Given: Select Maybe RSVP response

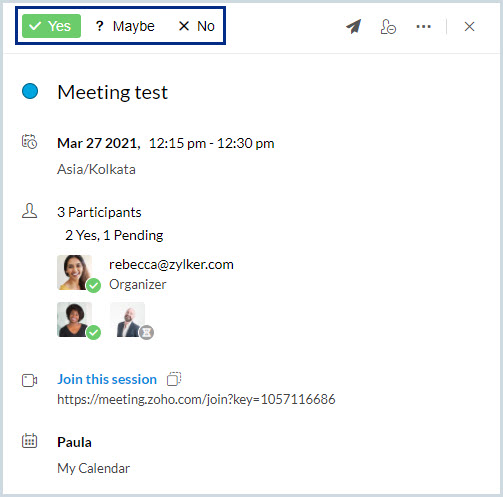Looking at the screenshot, I should click(x=125, y=26).
